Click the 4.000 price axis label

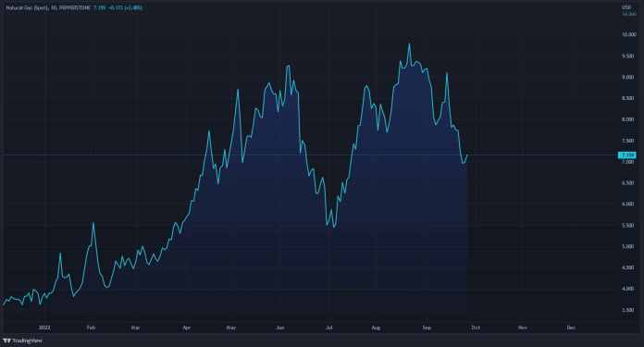coord(628,289)
